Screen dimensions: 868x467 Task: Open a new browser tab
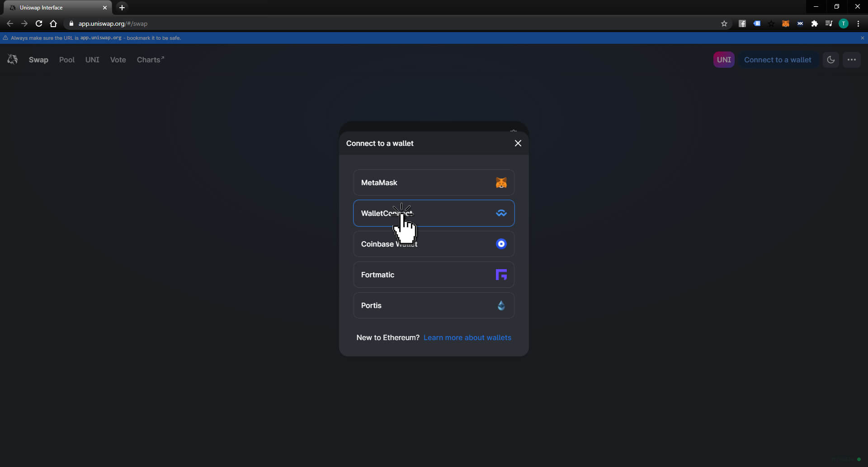click(x=122, y=7)
